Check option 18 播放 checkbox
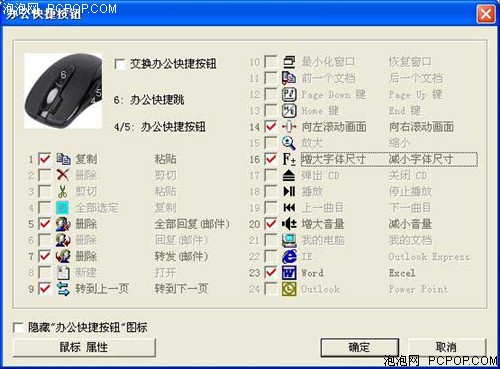The height and width of the screenshot is (369, 500). pyautogui.click(x=270, y=191)
